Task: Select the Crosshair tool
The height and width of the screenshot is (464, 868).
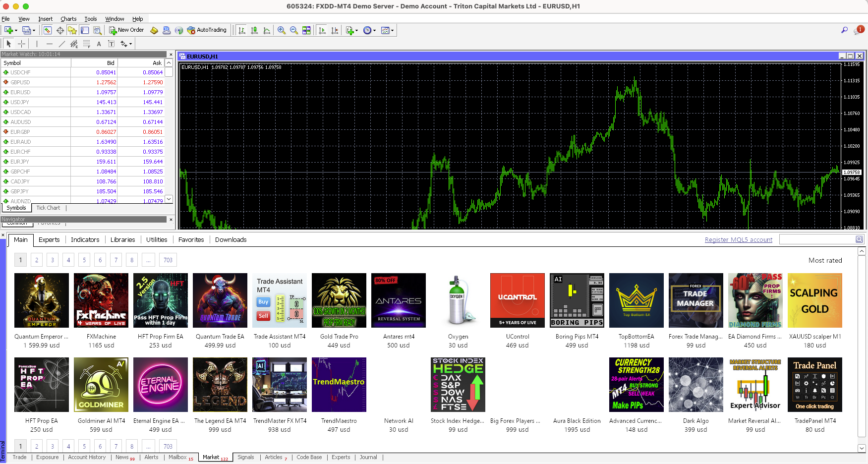Action: click(21, 44)
